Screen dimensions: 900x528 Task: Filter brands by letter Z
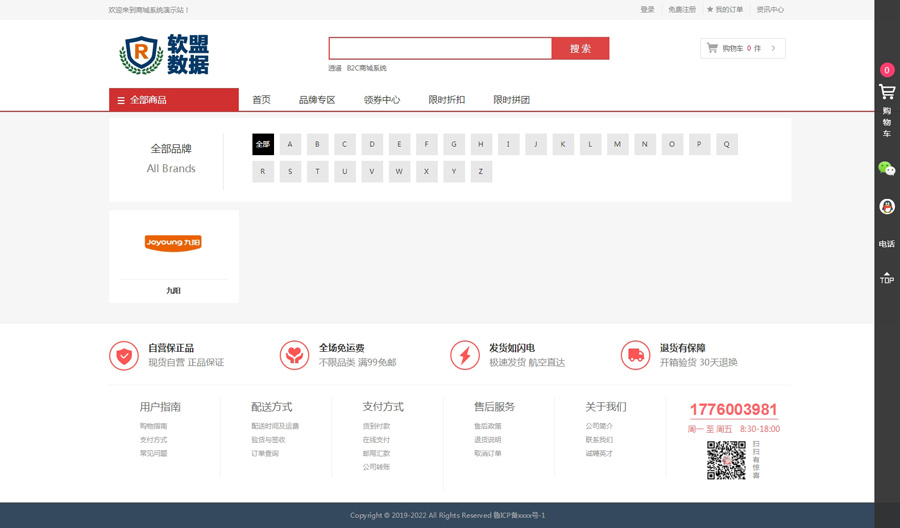pyautogui.click(x=481, y=172)
